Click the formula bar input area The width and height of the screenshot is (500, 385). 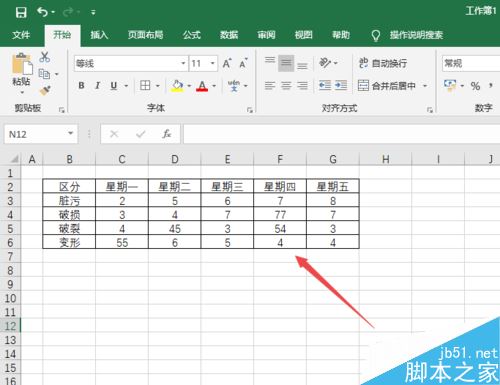tap(342, 134)
